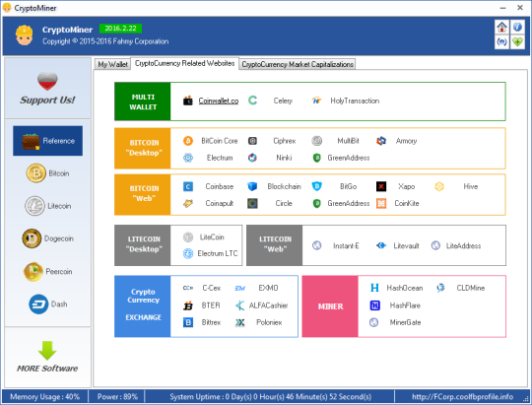
Task: Click the green MORE Software download arrow
Action: (x=47, y=351)
